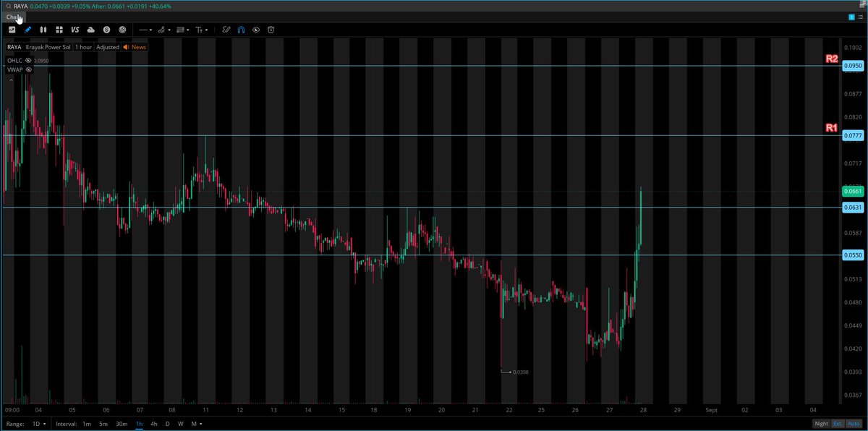This screenshot has height=431, width=868.
Task: Click the RAYA ticker label on chart
Action: click(x=14, y=47)
